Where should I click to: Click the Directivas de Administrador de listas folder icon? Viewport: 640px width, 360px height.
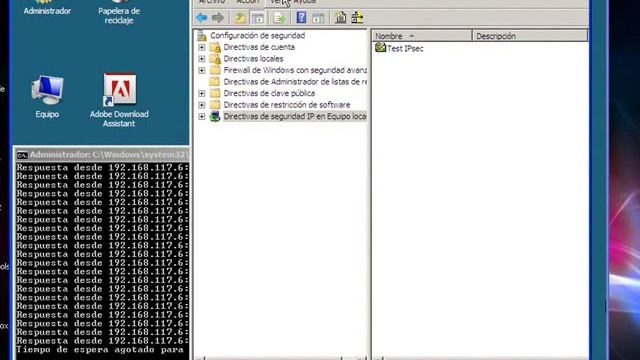tap(215, 82)
